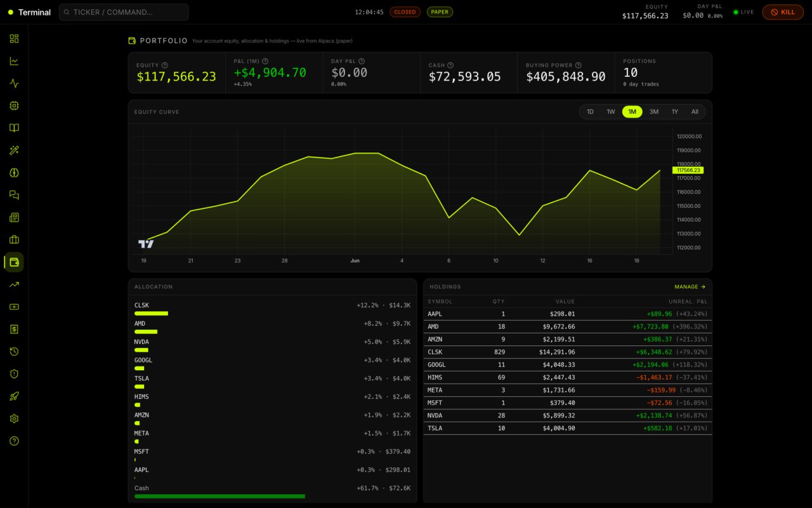Select the activity pulse icon in sidebar
This screenshot has height=508, width=812.
14,83
